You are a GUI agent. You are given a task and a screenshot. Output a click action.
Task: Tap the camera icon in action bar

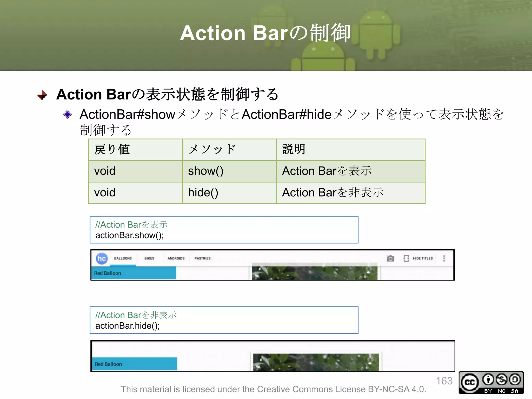tap(390, 258)
